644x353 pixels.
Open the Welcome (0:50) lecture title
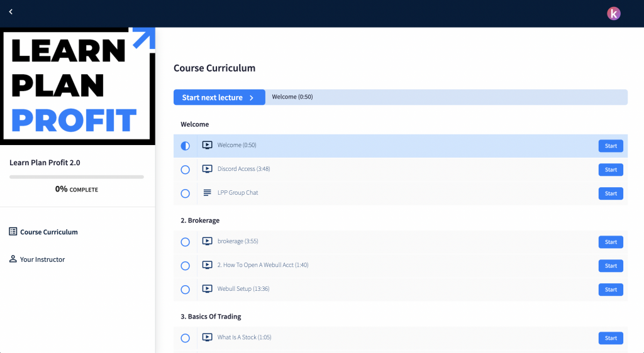coord(237,145)
